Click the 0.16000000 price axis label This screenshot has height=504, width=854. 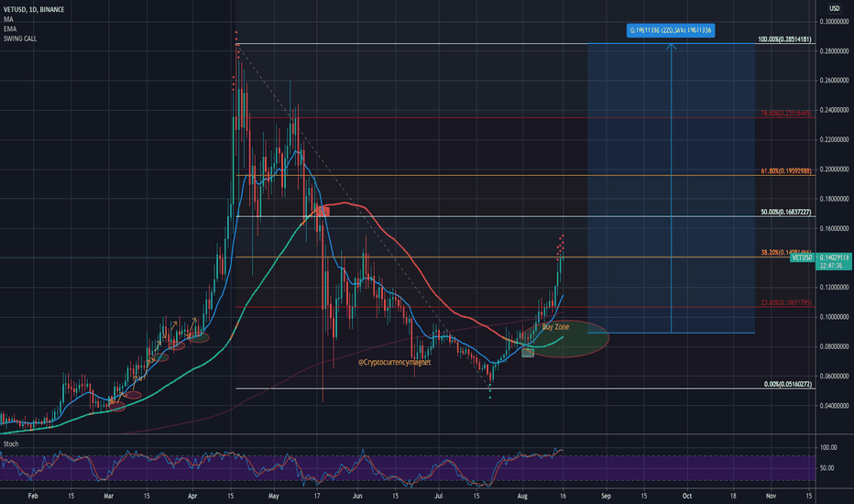point(834,228)
